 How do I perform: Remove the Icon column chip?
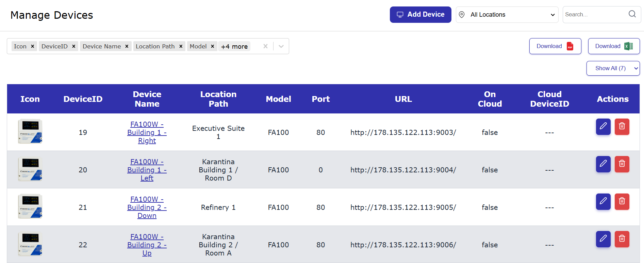click(x=33, y=46)
